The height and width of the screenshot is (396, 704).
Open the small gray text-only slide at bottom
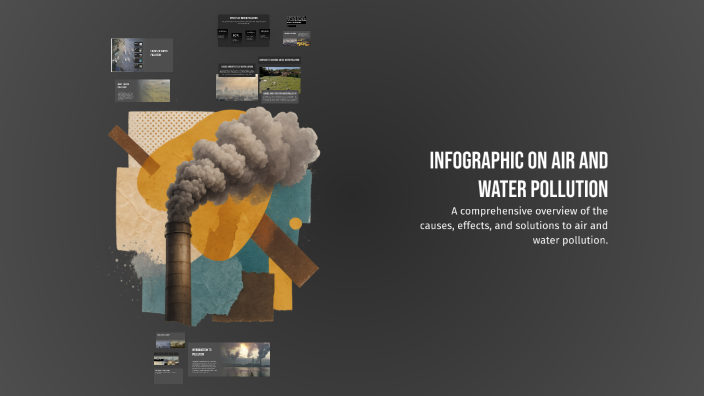168,376
